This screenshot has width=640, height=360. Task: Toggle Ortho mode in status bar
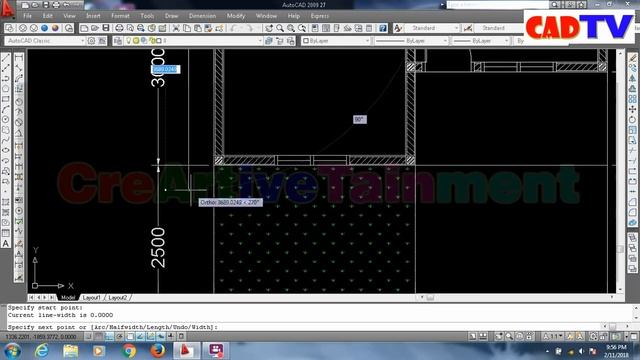pos(109,337)
